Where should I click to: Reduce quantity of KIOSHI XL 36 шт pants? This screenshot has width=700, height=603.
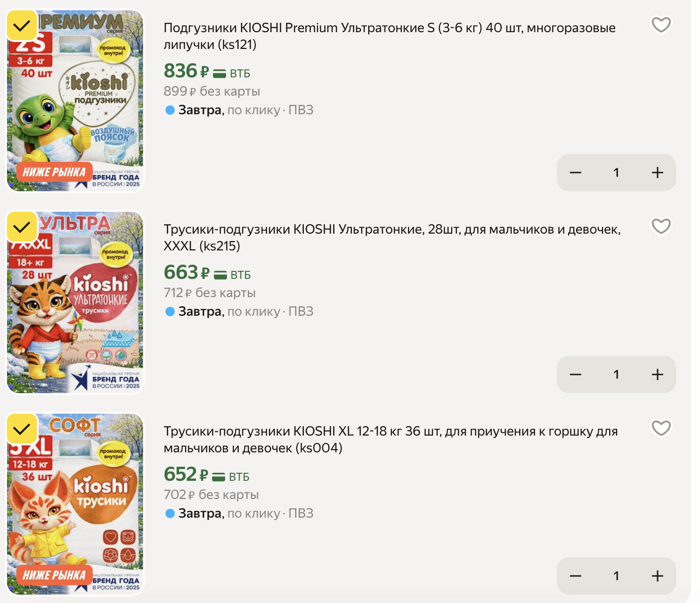pos(576,576)
